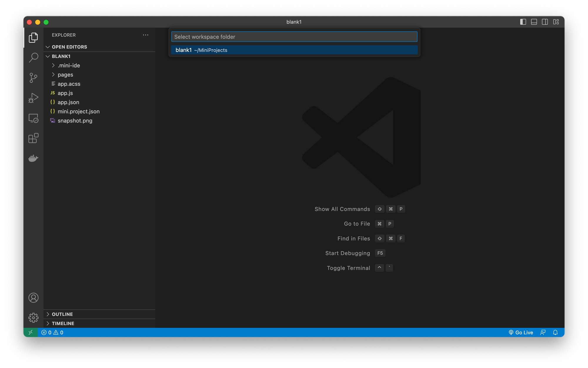Open Explorer views and more actions menu
Viewport: 588px width, 368px height.
pos(146,35)
